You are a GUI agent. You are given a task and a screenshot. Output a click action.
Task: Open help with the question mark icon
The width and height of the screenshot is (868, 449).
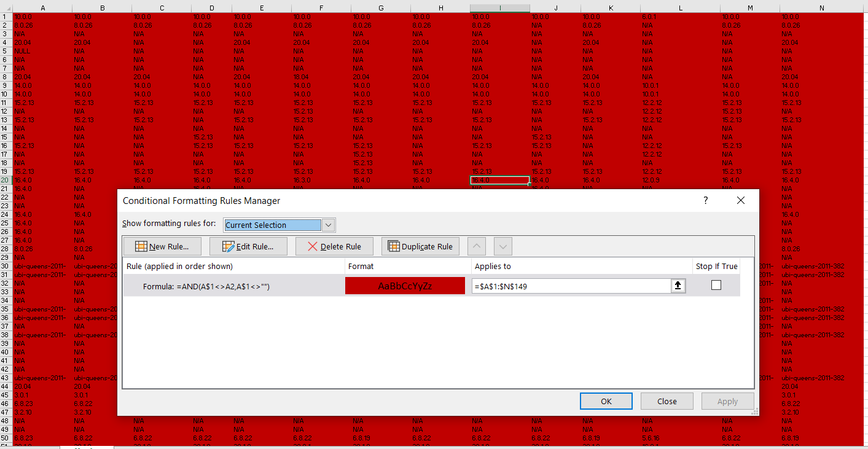tap(706, 200)
